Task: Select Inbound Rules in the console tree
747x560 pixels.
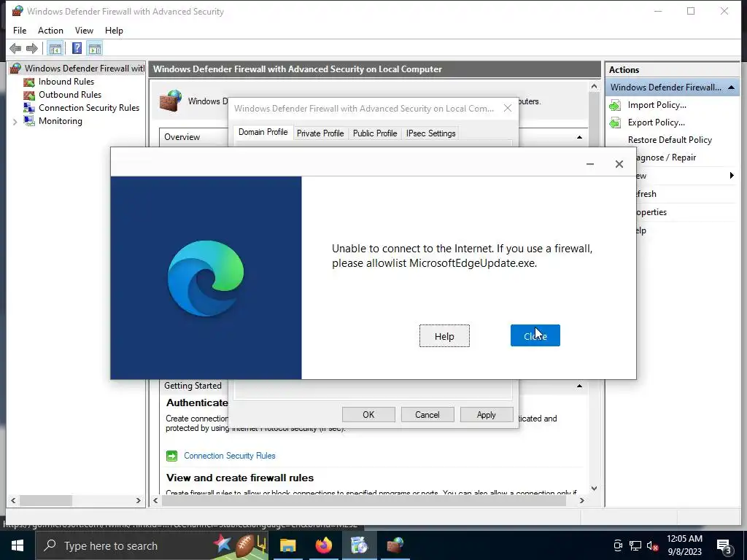Action: coord(66,82)
